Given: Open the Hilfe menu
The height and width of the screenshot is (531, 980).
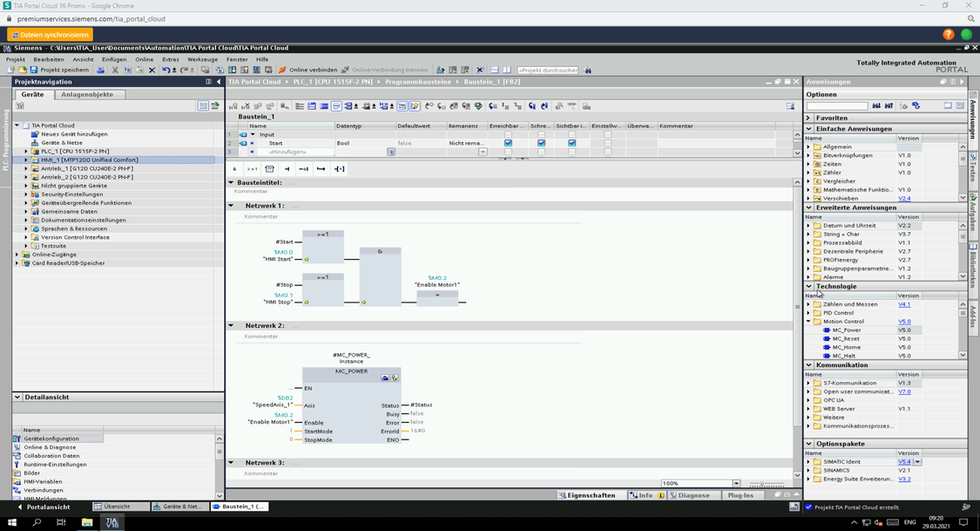Looking at the screenshot, I should click(262, 59).
